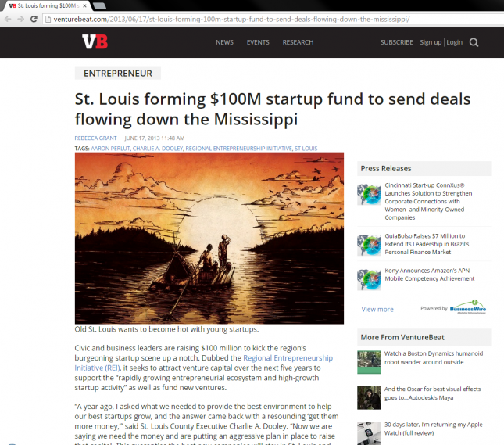Screen dimensions: 504x445
Task: Open the RESEARCH menu item
Action: [298, 42]
